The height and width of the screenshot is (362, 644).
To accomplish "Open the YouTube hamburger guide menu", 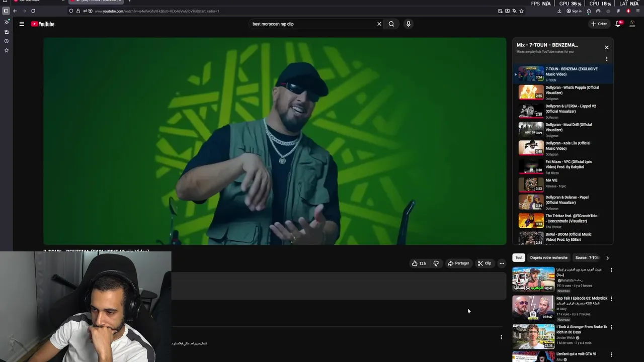I will [x=22, y=24].
